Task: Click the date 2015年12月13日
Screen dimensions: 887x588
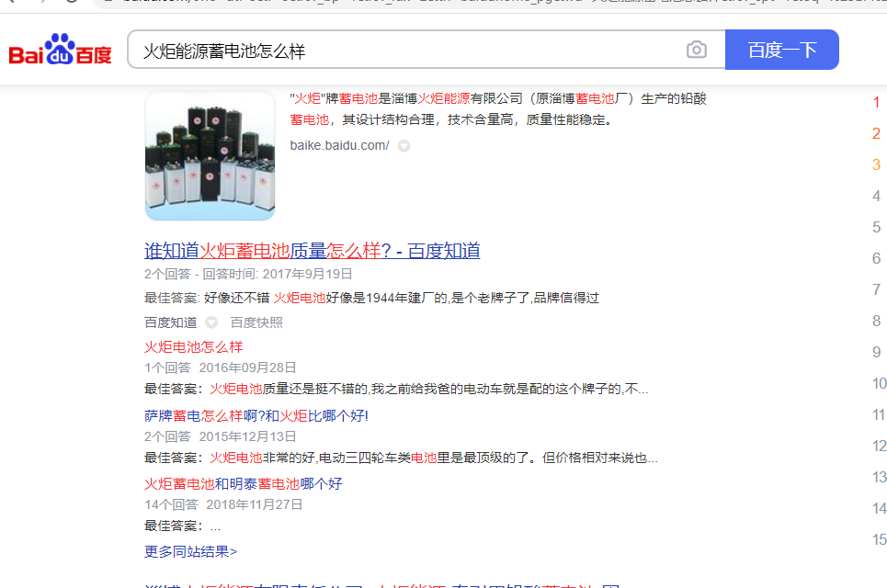Action: pos(248,436)
